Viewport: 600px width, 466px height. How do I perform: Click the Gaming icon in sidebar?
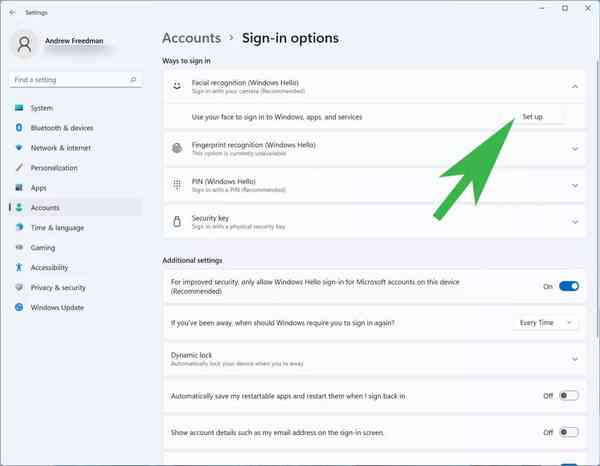click(x=19, y=248)
